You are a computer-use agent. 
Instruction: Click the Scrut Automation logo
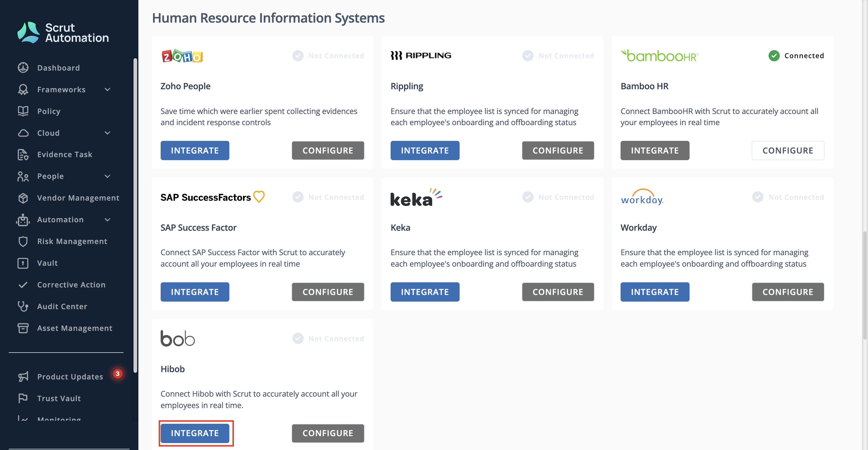(x=63, y=33)
